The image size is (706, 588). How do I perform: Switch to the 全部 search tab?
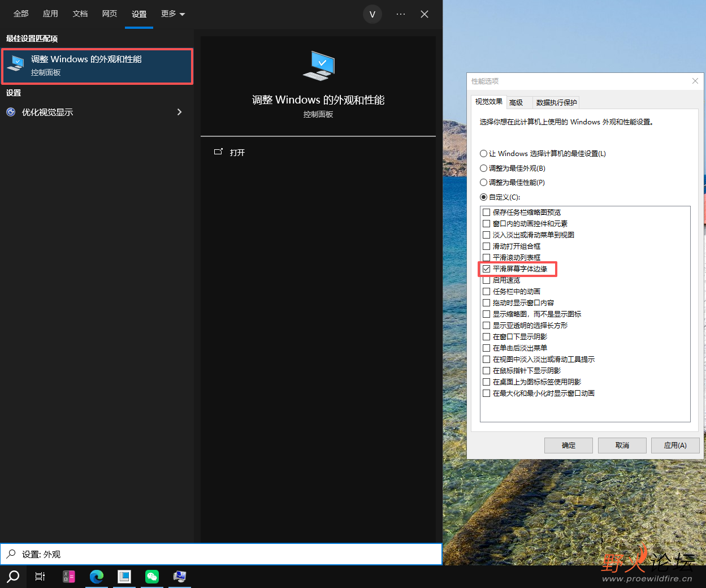click(21, 14)
